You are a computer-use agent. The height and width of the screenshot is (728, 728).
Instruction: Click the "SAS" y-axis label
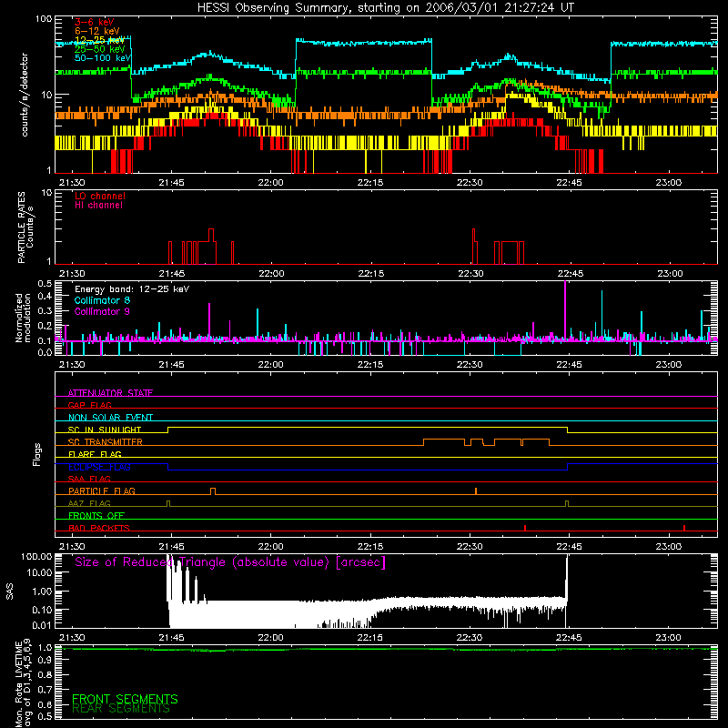pyautogui.click(x=9, y=591)
